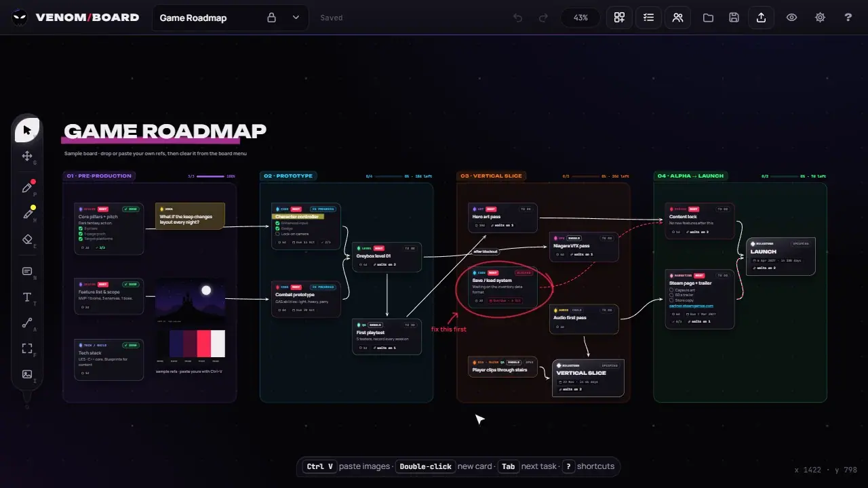Toggle the eye visibility icon in top bar

click(791, 18)
